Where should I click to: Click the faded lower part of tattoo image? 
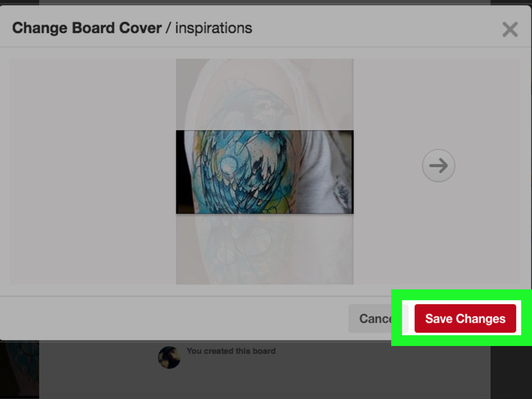coord(264,249)
